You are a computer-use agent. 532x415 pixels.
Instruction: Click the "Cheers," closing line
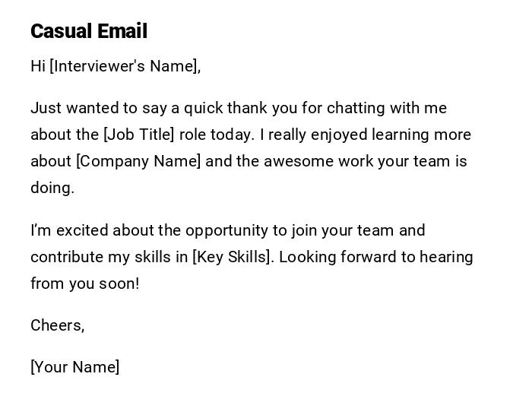(x=58, y=325)
